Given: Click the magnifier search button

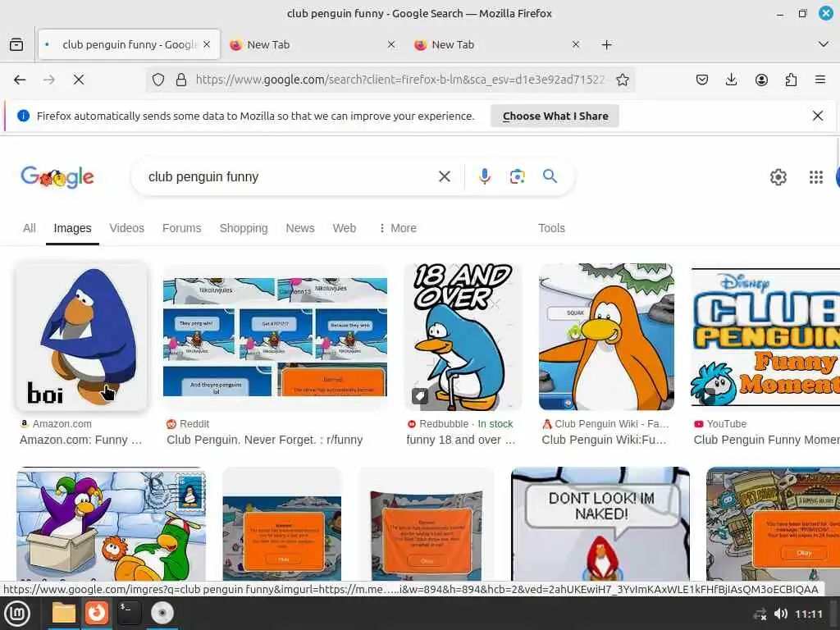Looking at the screenshot, I should click(x=550, y=176).
